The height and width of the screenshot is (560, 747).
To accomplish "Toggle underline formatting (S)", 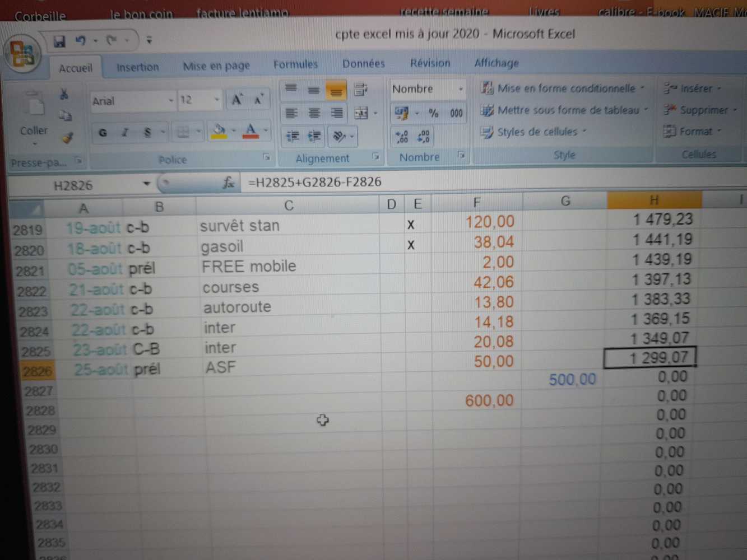I will point(147,133).
